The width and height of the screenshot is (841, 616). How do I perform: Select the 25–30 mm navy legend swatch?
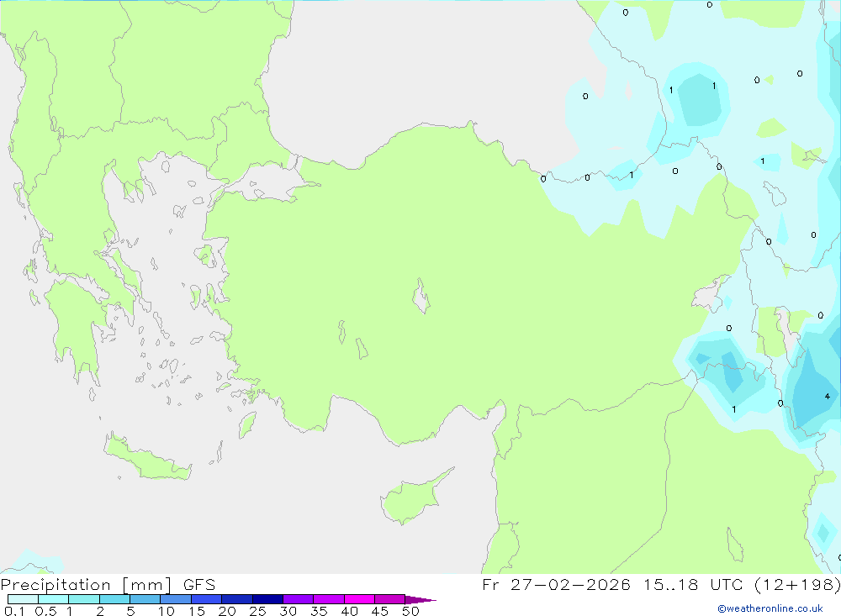click(x=267, y=599)
